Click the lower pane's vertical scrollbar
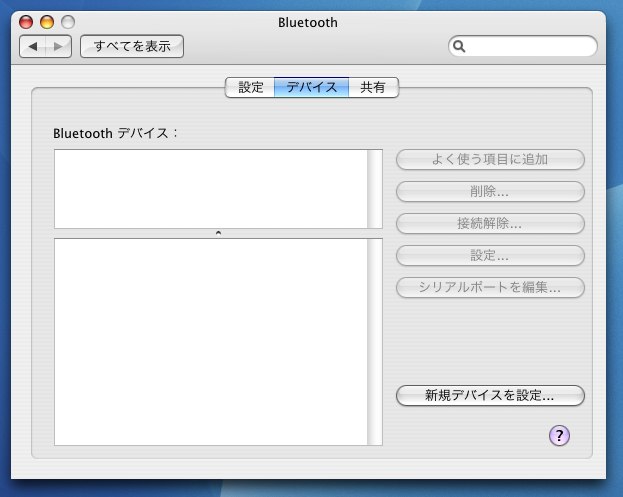623x497 pixels. (375, 342)
